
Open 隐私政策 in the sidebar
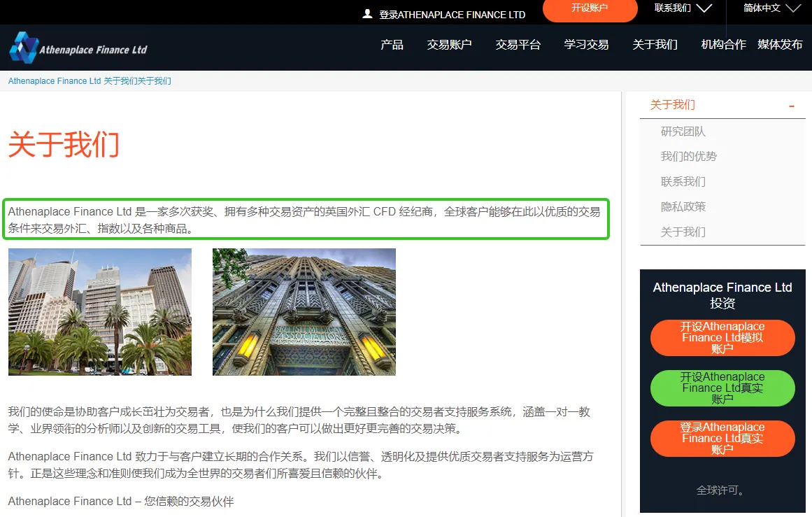pyautogui.click(x=683, y=206)
